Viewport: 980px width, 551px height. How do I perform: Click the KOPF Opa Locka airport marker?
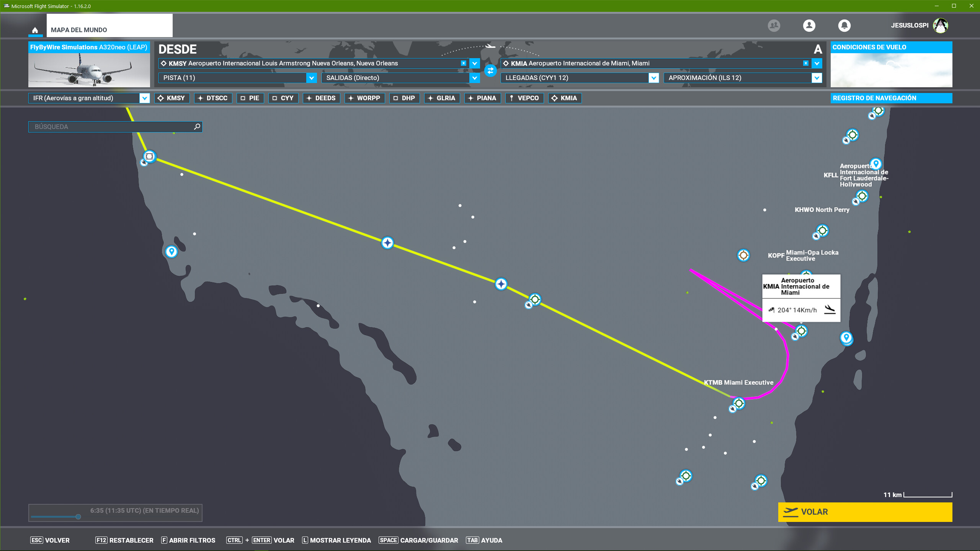point(743,255)
